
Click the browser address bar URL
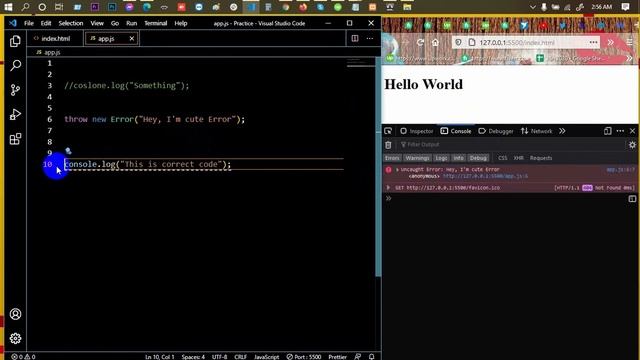click(517, 42)
